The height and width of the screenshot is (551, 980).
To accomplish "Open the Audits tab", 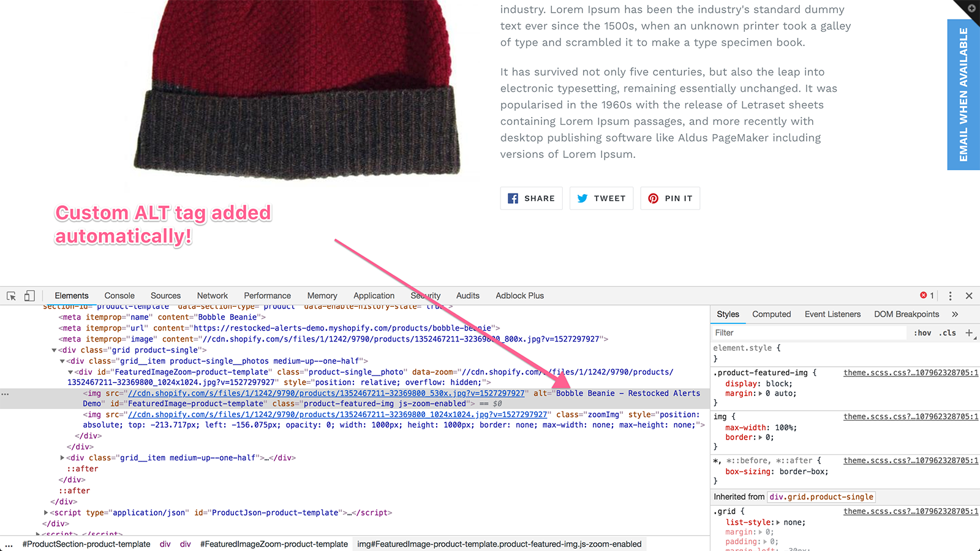I will coord(468,296).
